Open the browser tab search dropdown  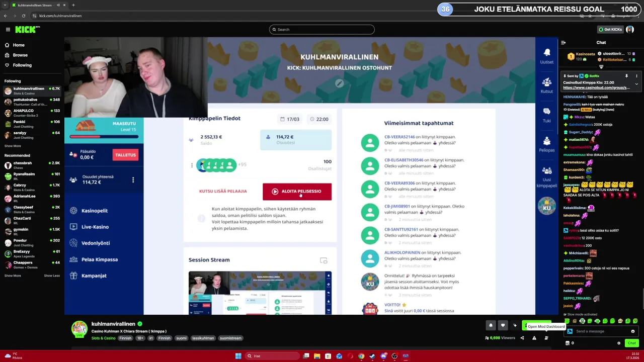(x=6, y=5)
